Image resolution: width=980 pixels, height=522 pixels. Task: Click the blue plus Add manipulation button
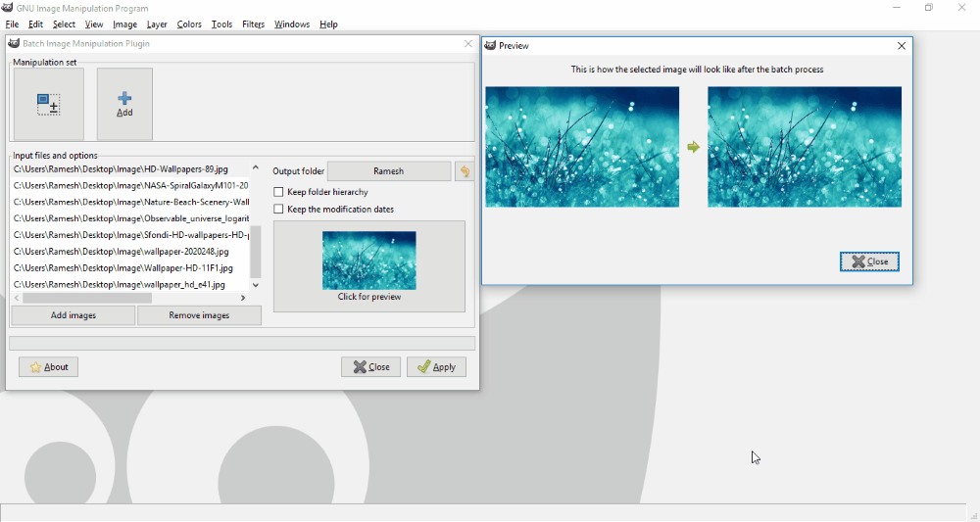click(x=124, y=104)
